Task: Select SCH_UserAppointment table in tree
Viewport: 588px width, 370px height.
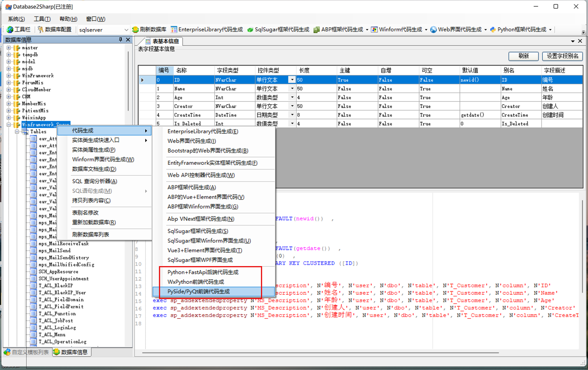Action: tap(64, 279)
